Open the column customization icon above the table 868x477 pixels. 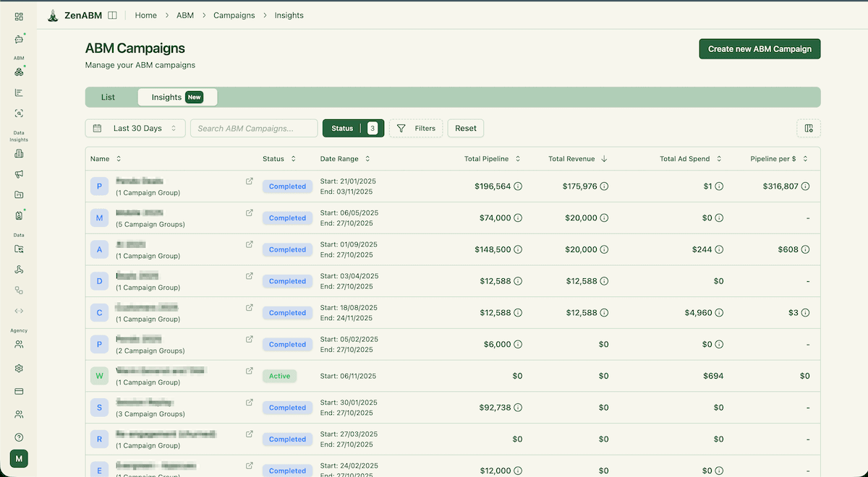pos(809,128)
